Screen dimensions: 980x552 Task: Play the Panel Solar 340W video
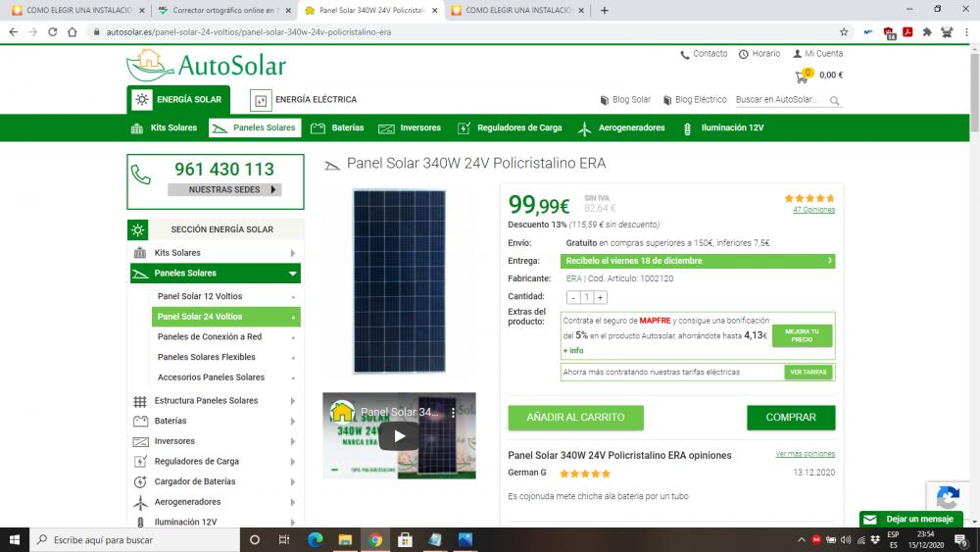[x=399, y=435]
